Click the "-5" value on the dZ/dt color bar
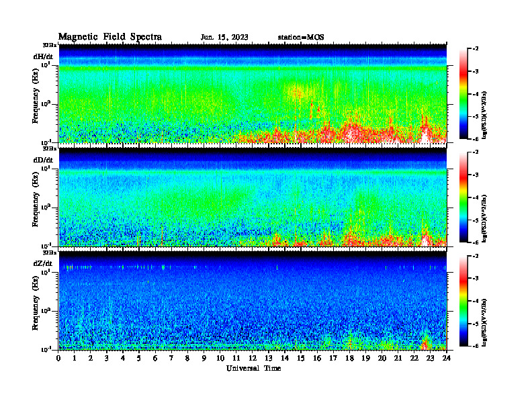Image resolution: width=532 pixels, height=411 pixels. (x=476, y=324)
